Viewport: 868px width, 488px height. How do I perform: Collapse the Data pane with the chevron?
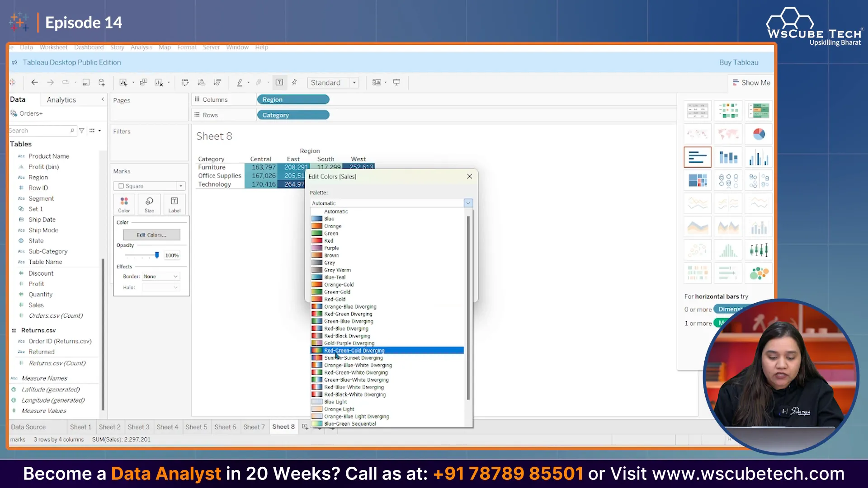coord(103,99)
